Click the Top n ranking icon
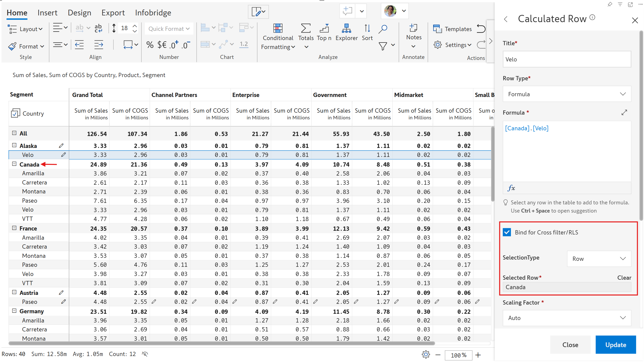The width and height of the screenshot is (644, 362). [324, 29]
